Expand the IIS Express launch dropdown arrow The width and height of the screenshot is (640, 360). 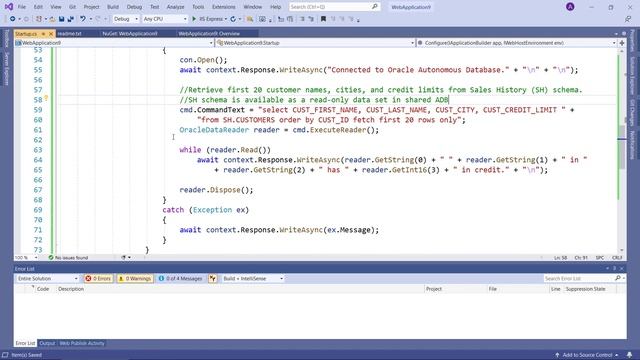[226, 19]
